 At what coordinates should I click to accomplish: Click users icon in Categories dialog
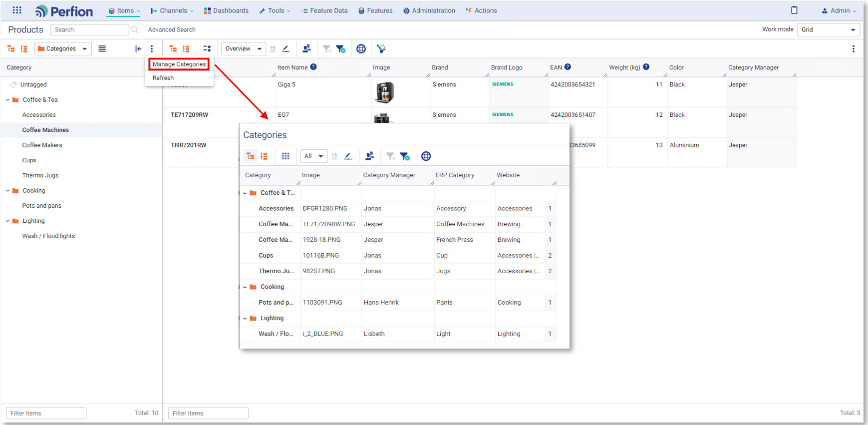[369, 156]
